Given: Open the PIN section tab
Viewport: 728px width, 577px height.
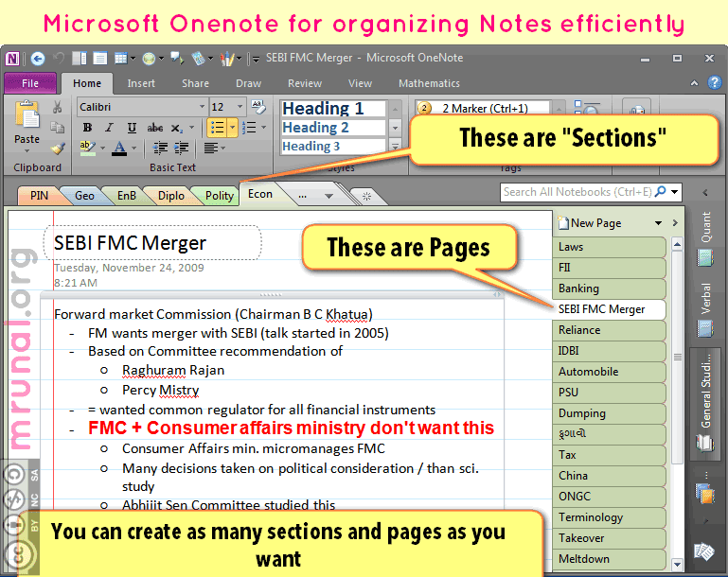Looking at the screenshot, I should (x=39, y=196).
